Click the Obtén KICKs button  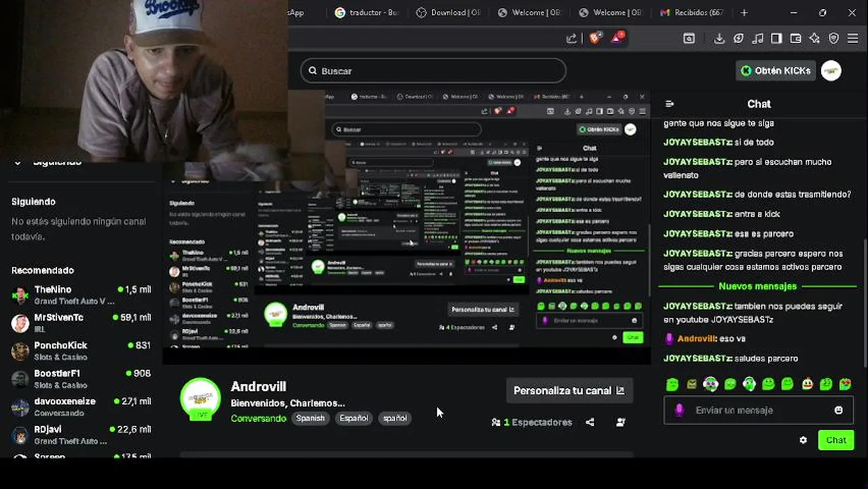click(776, 71)
